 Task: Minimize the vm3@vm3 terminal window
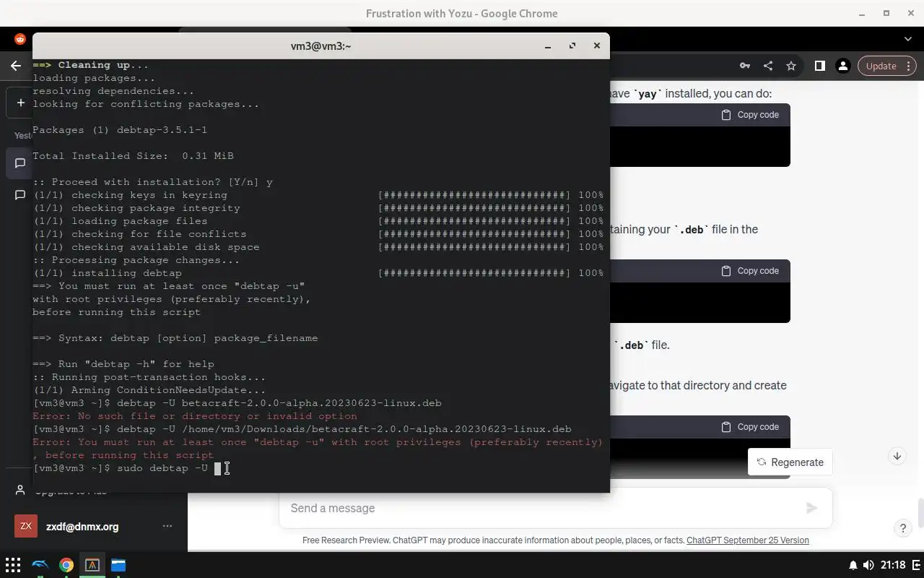[548, 46]
